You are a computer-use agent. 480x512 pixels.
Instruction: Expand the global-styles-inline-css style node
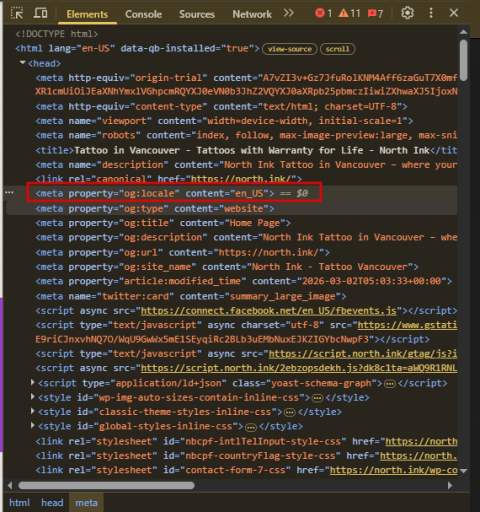pyautogui.click(x=33, y=425)
